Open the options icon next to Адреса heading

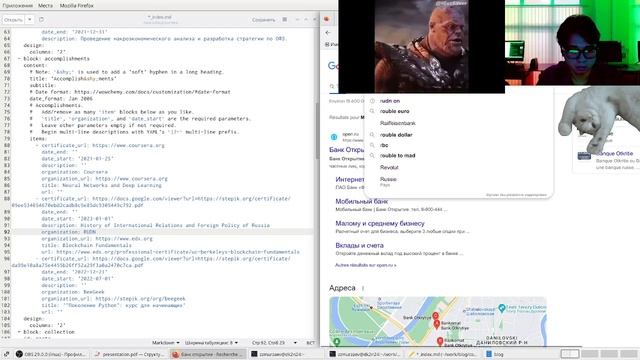click(363, 288)
